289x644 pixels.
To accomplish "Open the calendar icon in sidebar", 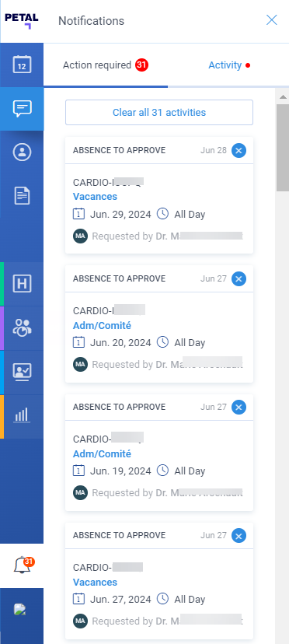I will click(22, 65).
